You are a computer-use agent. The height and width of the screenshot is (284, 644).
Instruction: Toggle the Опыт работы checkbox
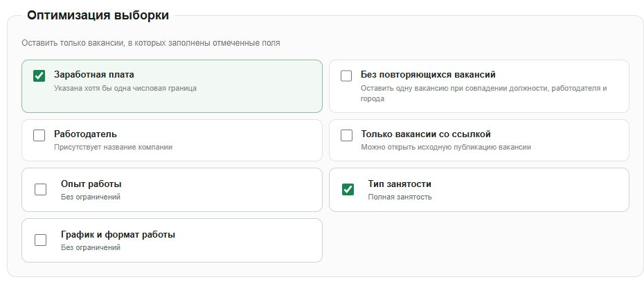(x=41, y=190)
